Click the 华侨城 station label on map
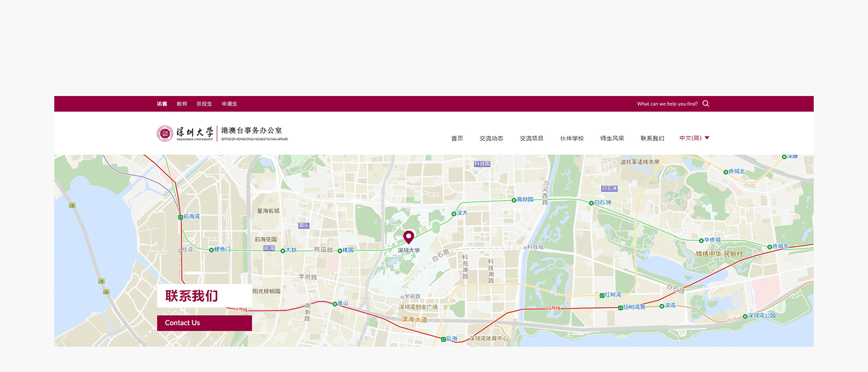Screen dimensions: 868x372 pyautogui.click(x=712, y=240)
